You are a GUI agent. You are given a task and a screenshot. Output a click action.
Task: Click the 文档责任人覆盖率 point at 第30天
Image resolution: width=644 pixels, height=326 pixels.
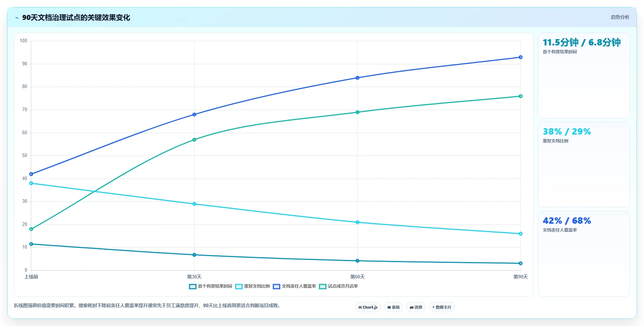click(194, 114)
